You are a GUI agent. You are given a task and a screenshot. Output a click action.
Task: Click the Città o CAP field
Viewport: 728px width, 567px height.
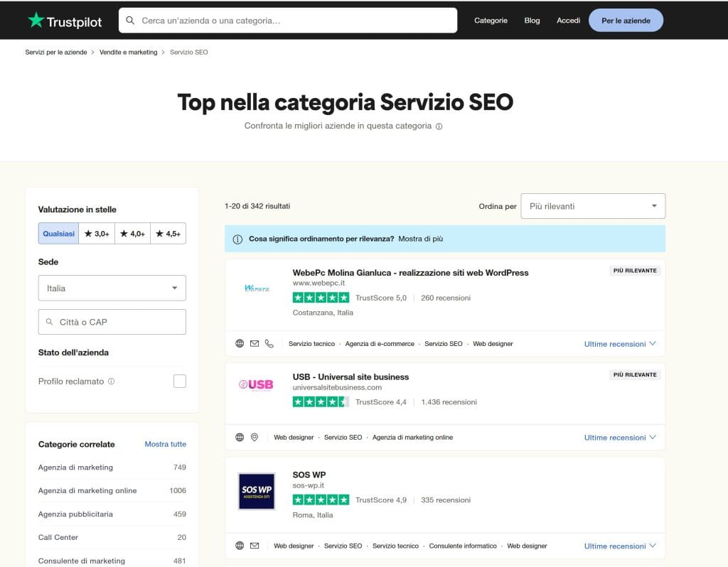click(112, 322)
